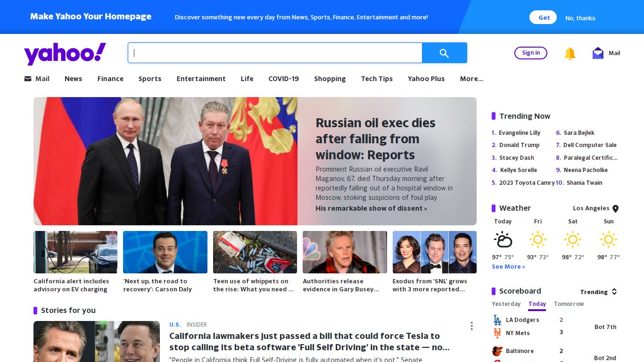Click today's partly cloudy weather icon
The width and height of the screenshot is (644, 362).
click(503, 239)
